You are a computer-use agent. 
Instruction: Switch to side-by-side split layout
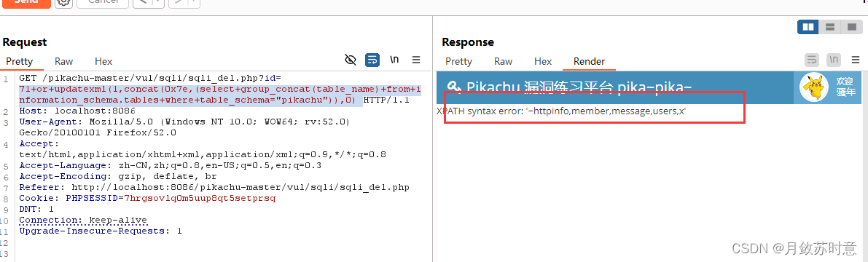(x=808, y=26)
